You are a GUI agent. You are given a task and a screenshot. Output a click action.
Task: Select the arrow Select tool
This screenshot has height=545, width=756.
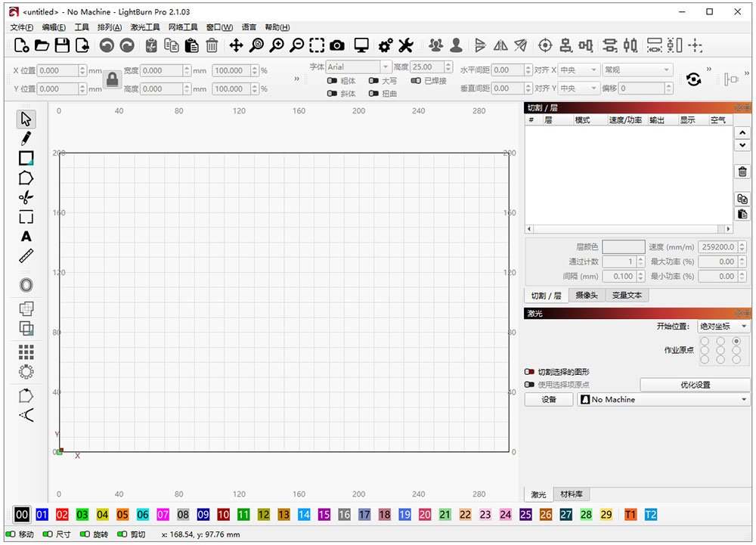26,119
